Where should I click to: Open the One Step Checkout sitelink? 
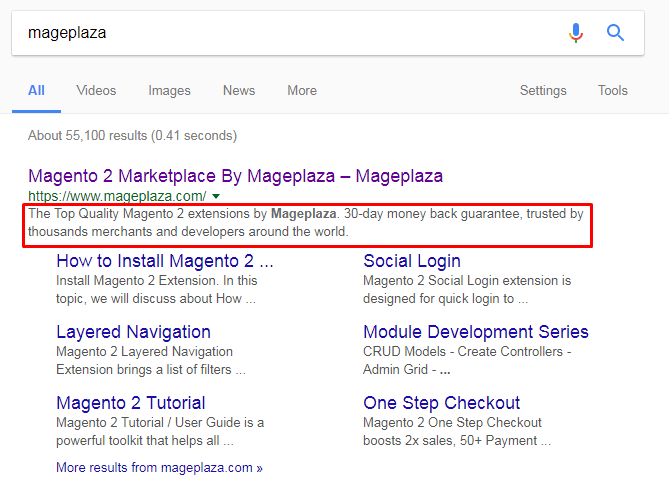pos(442,403)
